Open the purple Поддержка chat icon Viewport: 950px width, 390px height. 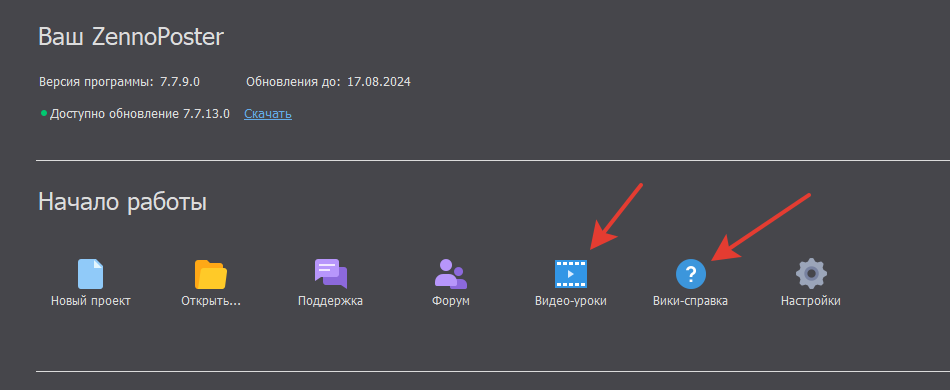[x=331, y=274]
